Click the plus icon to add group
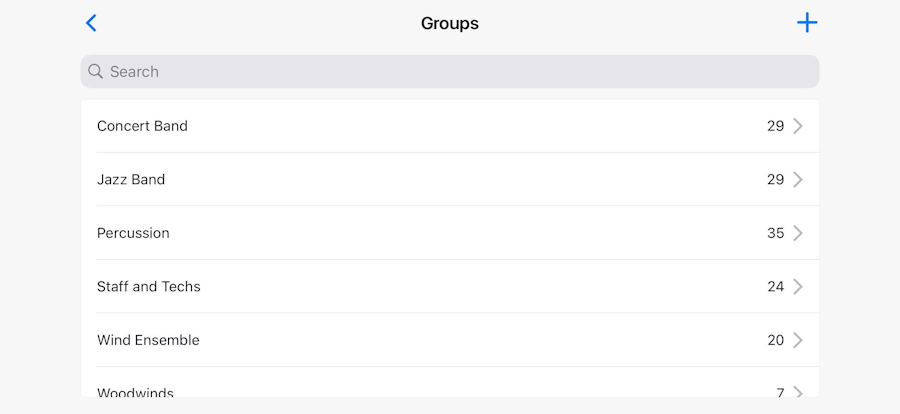The width and height of the screenshot is (900, 414). coord(807,23)
